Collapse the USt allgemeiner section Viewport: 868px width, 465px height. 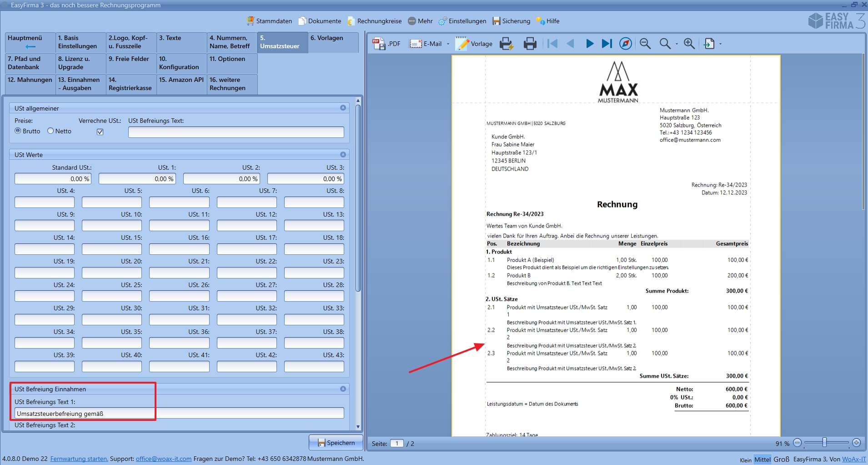click(x=343, y=108)
